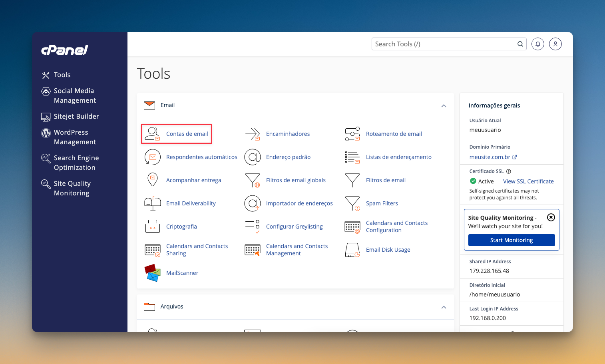
Task: Click the Email Disk Usage icon
Action: click(352, 250)
